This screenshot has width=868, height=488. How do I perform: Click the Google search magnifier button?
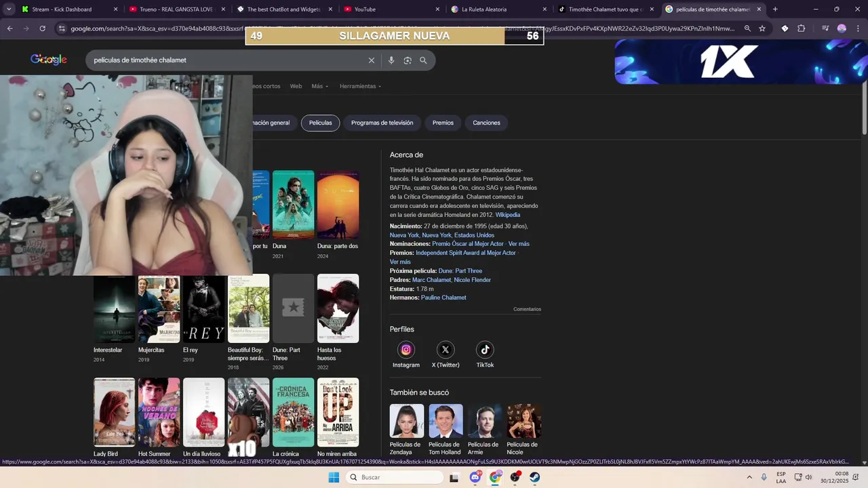tap(423, 60)
